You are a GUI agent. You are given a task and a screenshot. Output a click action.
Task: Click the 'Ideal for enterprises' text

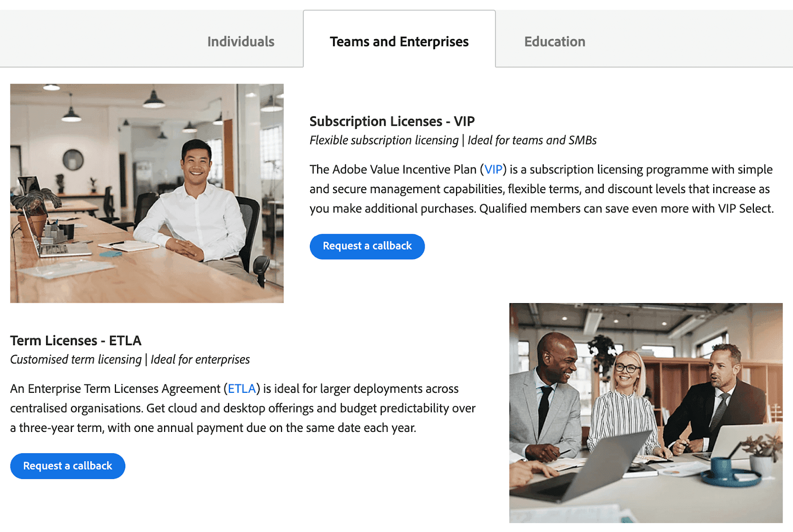pyautogui.click(x=200, y=360)
